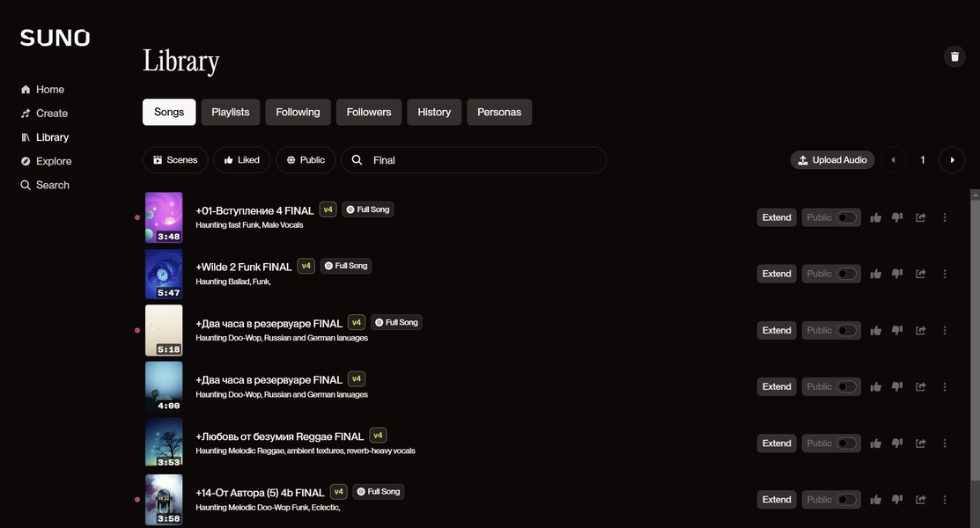Extend the +Любовь от безумия Reggae FINAL song
Viewport: 980px width, 528px height.
tap(777, 443)
